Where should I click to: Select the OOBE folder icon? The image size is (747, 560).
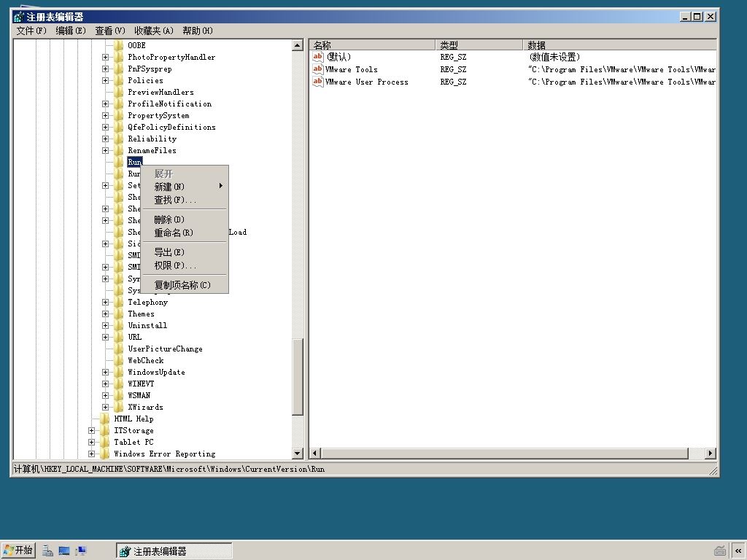click(119, 45)
